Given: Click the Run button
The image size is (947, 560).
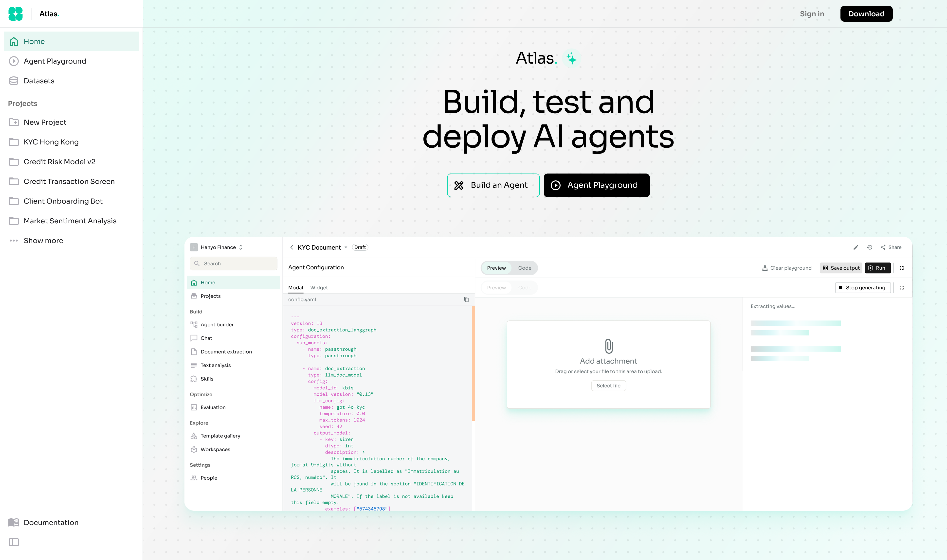Looking at the screenshot, I should pos(877,268).
